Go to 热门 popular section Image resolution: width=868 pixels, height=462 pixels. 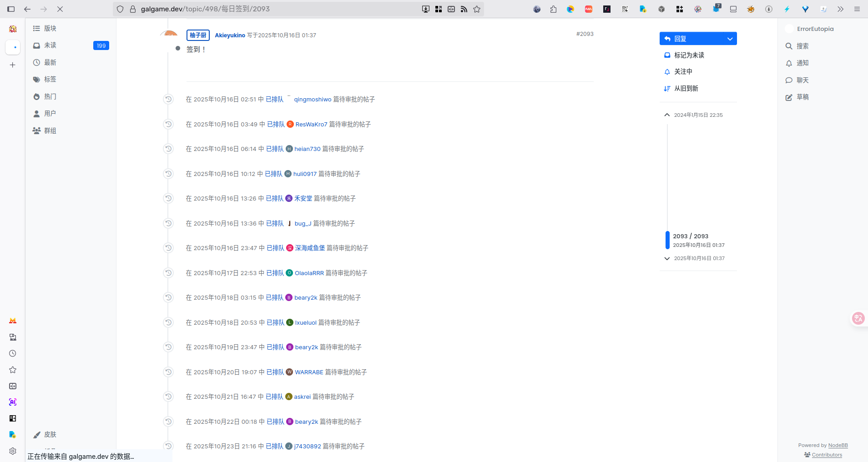[x=50, y=96]
